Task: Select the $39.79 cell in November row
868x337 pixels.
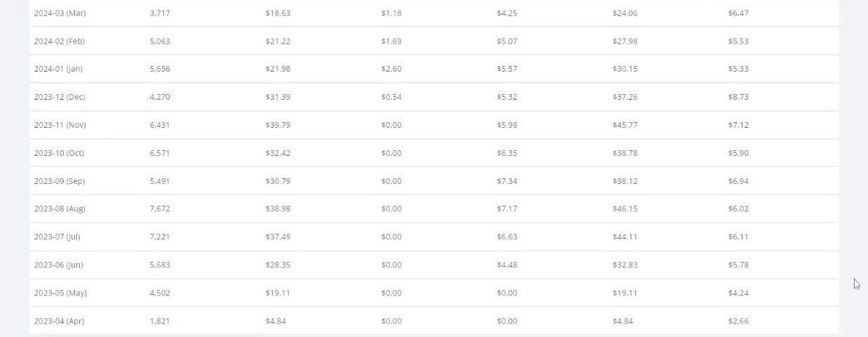Action: 278,125
